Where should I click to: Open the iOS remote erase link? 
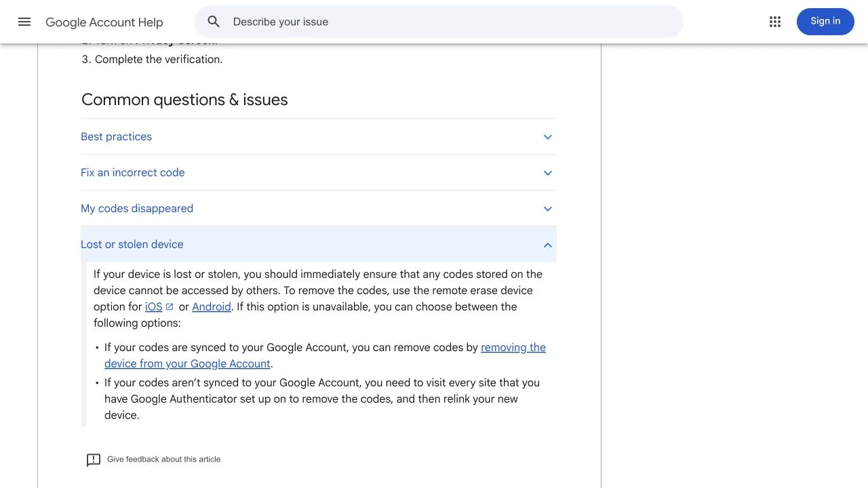click(x=154, y=307)
